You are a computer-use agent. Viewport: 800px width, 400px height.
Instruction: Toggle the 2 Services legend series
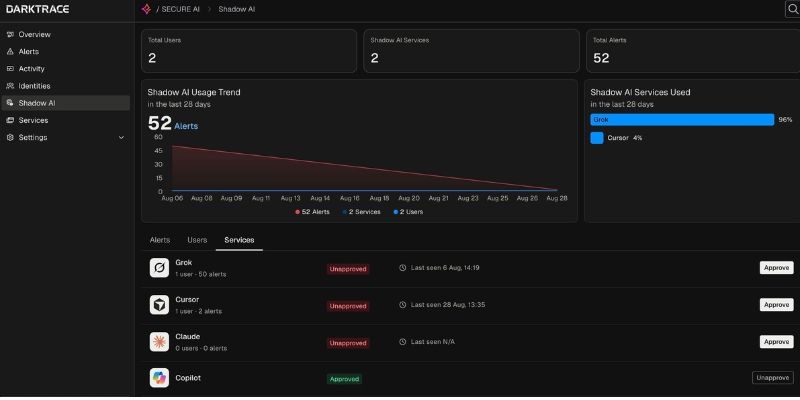point(361,212)
